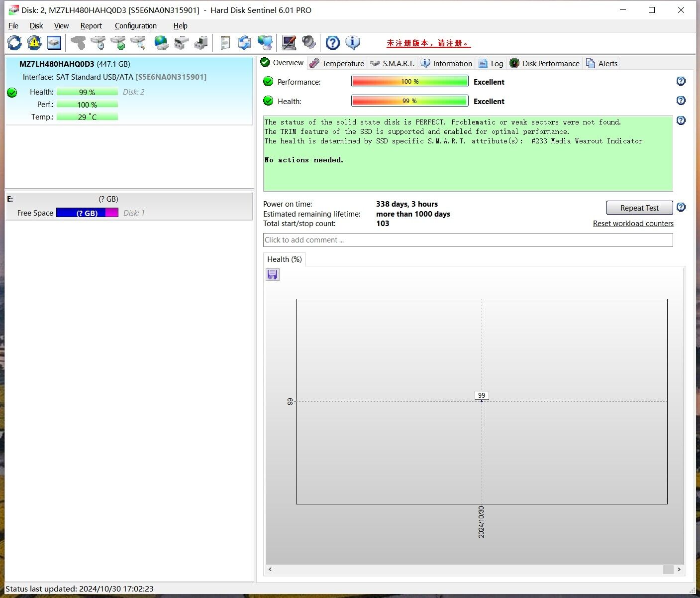Click the blue info bubble toolbar icon
Screen dimensions: 700x598
353,43
